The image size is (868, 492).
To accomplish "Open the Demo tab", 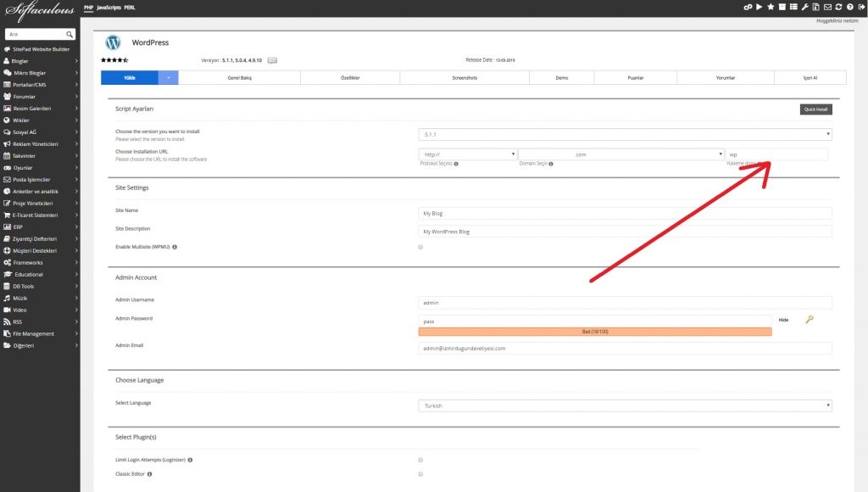I will pyautogui.click(x=562, y=78).
